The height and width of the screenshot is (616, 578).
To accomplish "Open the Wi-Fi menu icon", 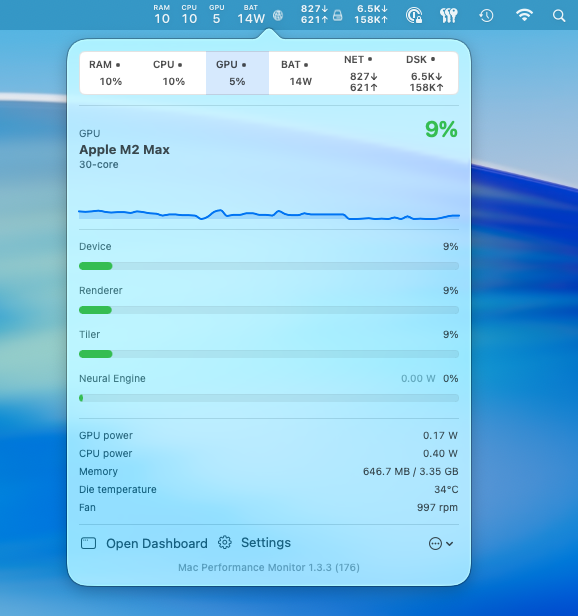I will pyautogui.click(x=524, y=15).
